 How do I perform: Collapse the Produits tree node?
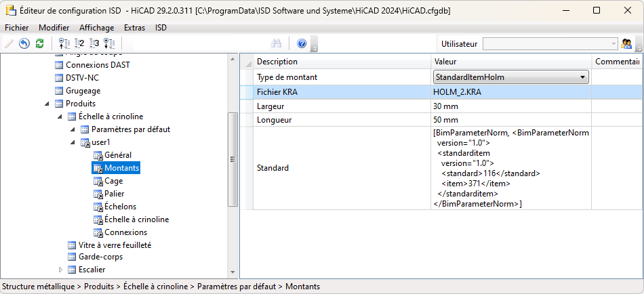[x=47, y=104]
